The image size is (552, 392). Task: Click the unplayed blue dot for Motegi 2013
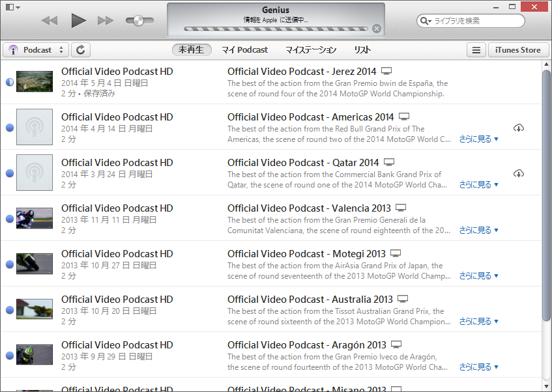pyautogui.click(x=10, y=264)
